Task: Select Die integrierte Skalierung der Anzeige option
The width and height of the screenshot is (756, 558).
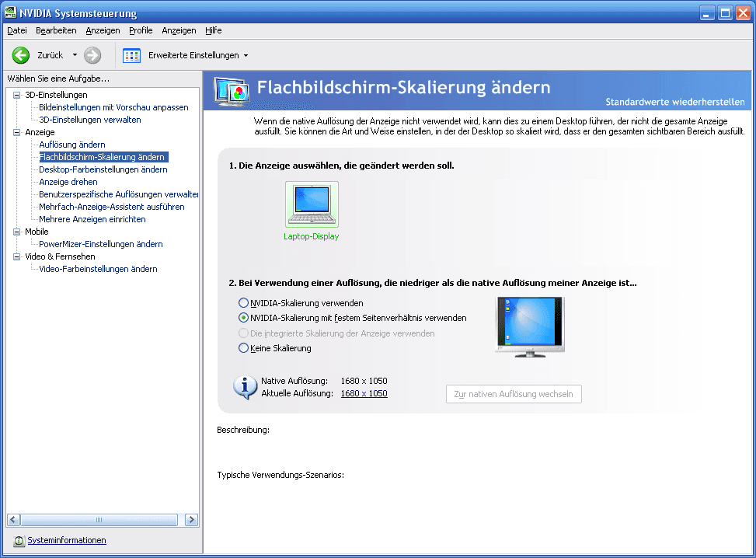Action: tap(243, 333)
